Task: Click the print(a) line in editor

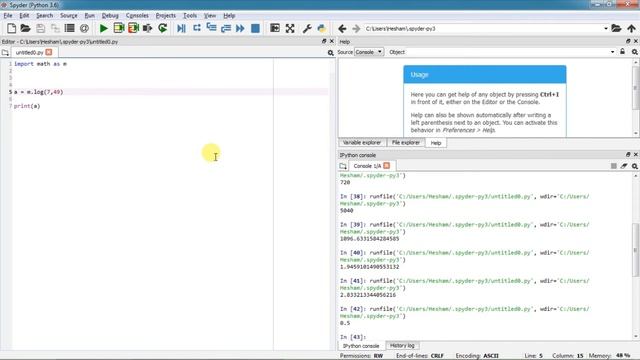Action: [x=27, y=106]
